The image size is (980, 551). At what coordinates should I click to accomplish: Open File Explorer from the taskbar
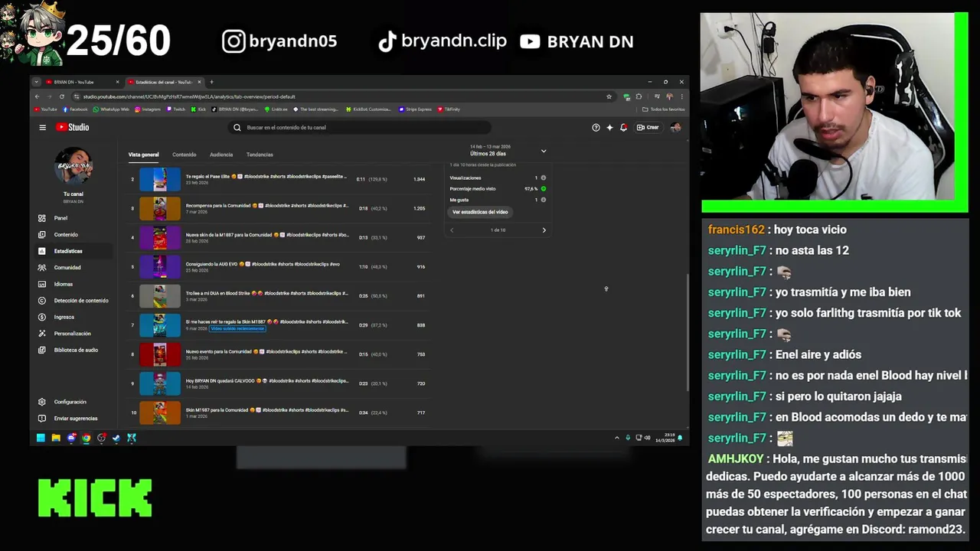pos(56,438)
